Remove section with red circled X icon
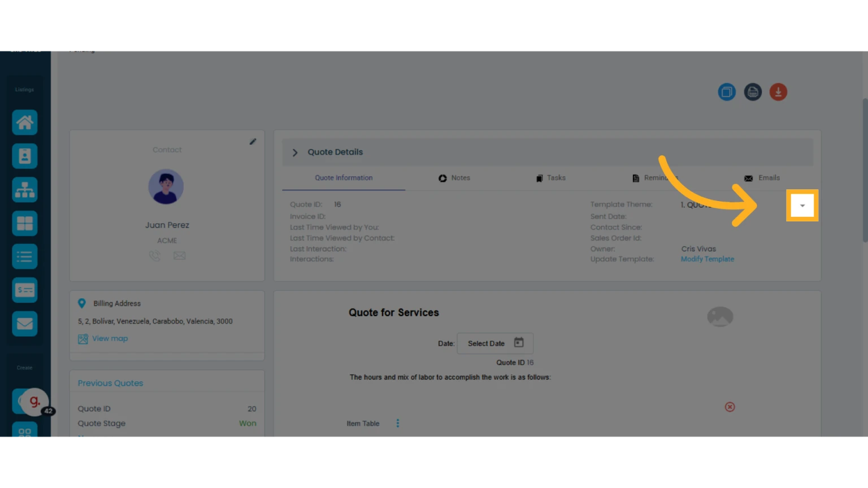Viewport: 868px width, 488px height. 730,407
